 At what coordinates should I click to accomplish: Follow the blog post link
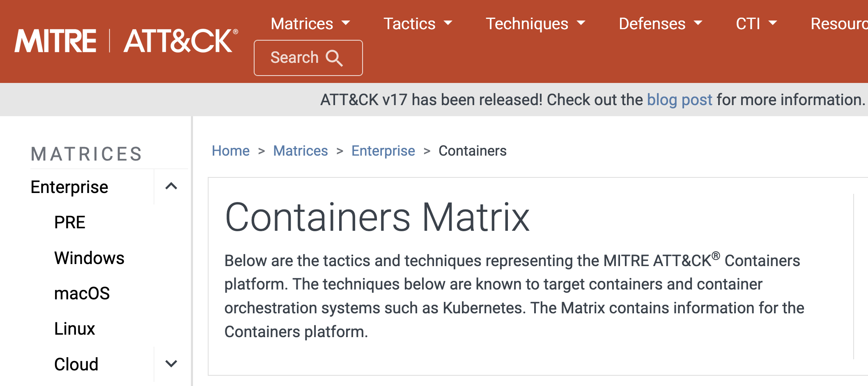[x=680, y=100]
